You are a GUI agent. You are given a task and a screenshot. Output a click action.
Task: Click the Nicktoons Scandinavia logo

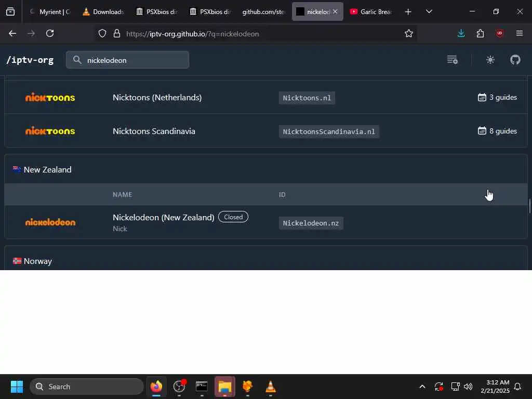point(50,131)
